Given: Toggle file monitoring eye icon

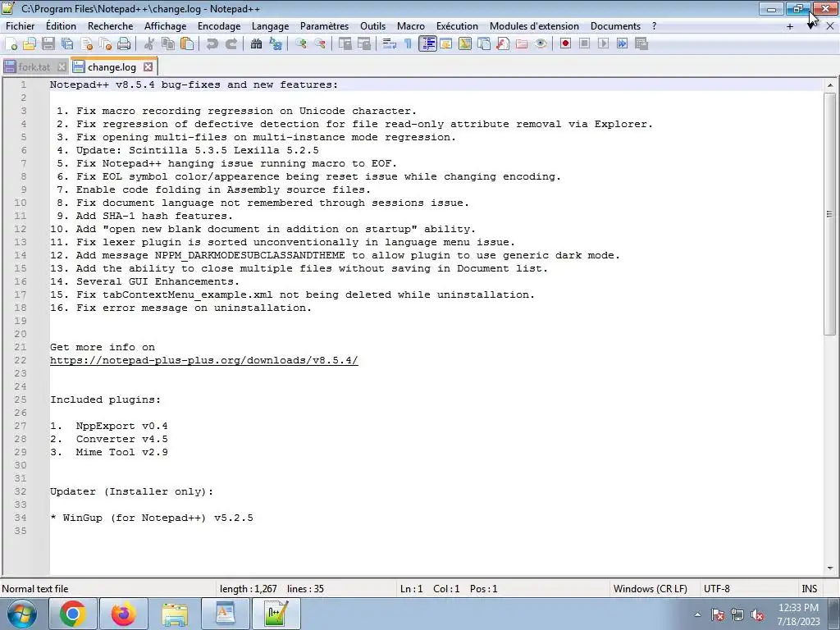Looking at the screenshot, I should coord(541,44).
